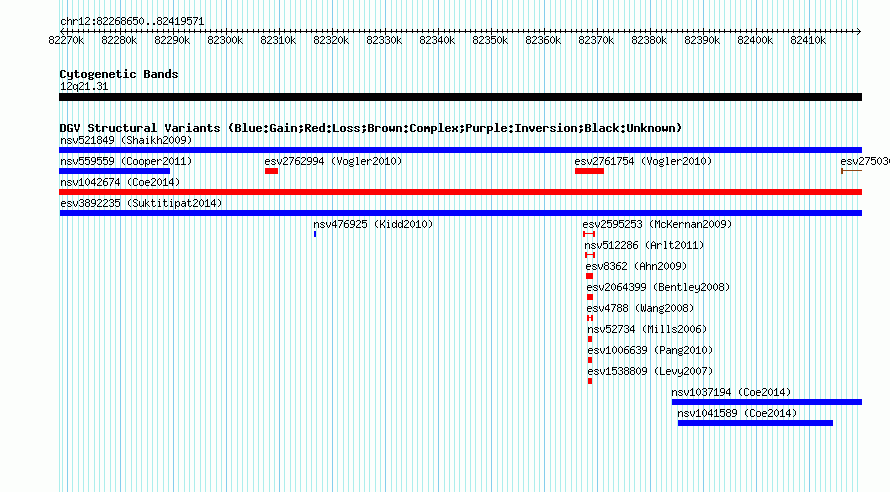This screenshot has height=492, width=890.
Task: Click the red esv8362 loss block
Action: [x=589, y=276]
